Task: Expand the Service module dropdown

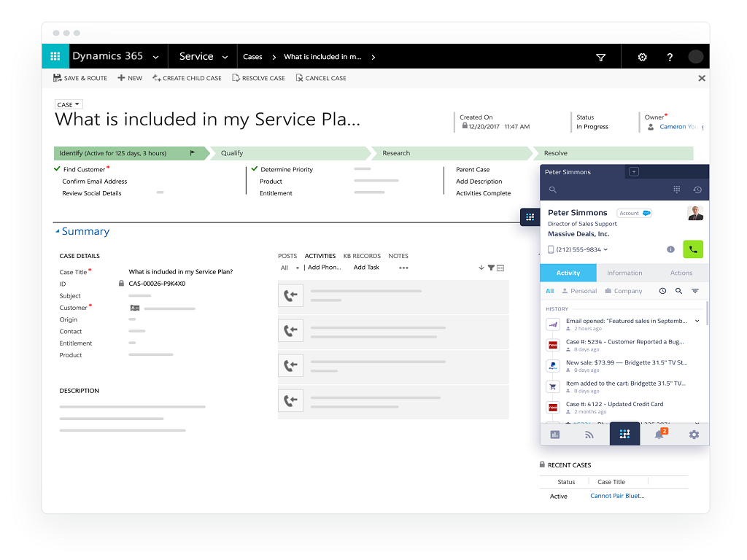Action: point(225,57)
